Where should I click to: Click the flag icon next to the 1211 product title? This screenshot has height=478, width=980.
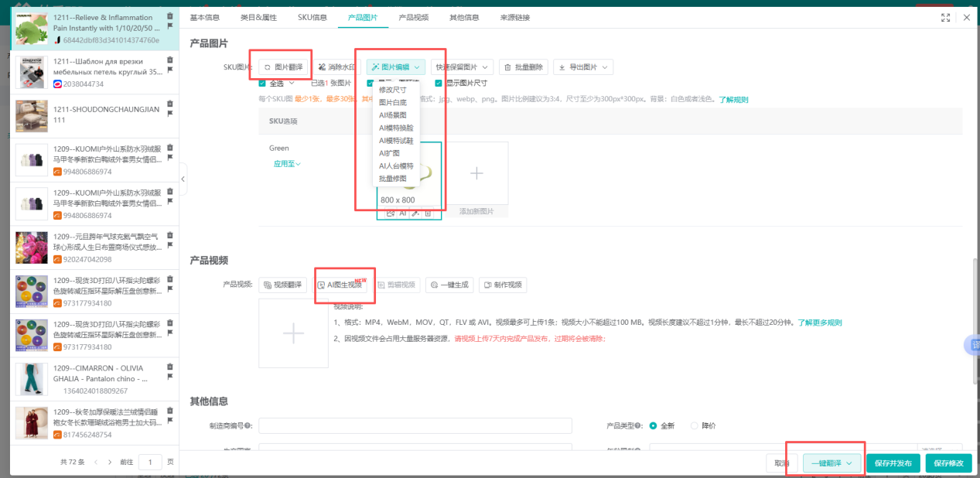(171, 26)
